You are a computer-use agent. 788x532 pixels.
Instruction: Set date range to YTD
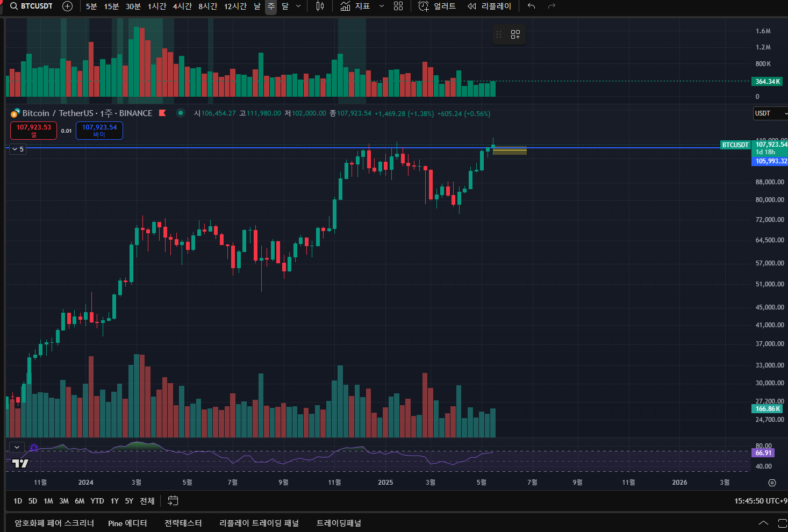[97, 501]
